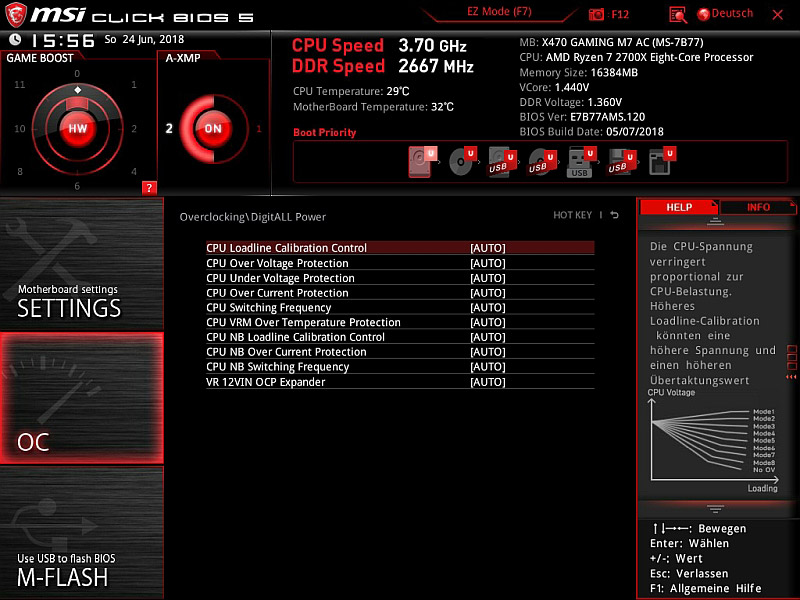Image resolution: width=800 pixels, height=600 pixels.
Task: Click the DDR Voltage 1.360V line
Action: (570, 102)
